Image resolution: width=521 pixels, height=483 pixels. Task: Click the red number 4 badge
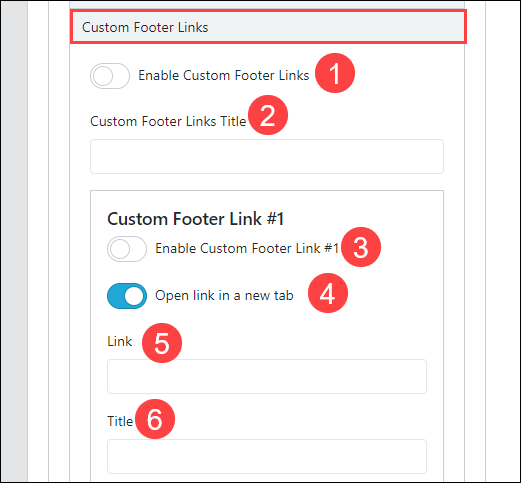click(328, 293)
